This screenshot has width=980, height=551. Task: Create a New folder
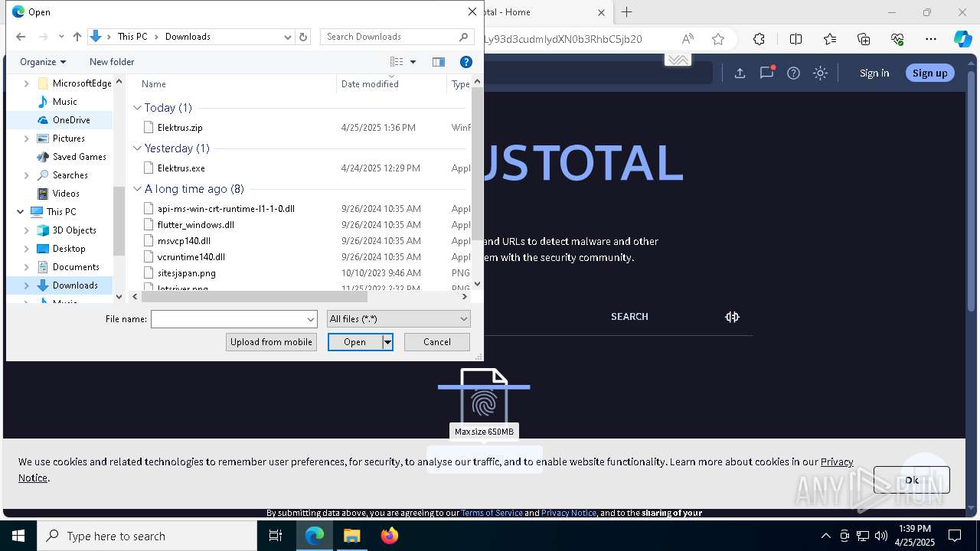(x=112, y=62)
